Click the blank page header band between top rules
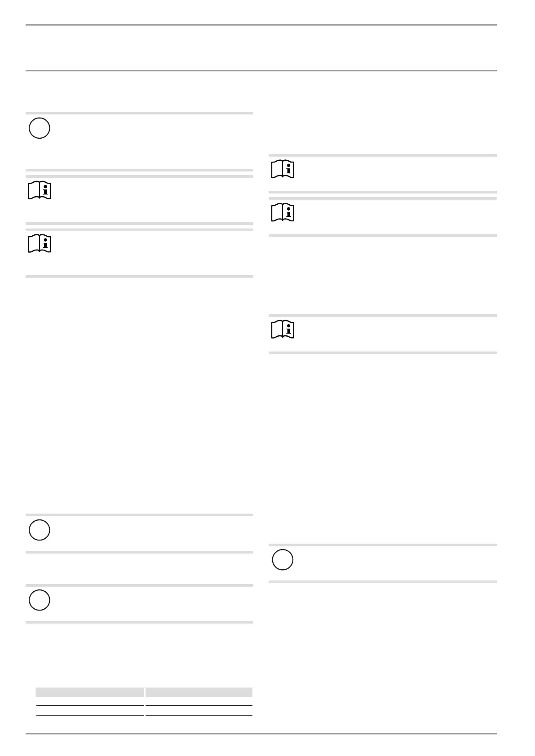The image size is (535, 756). (261, 48)
